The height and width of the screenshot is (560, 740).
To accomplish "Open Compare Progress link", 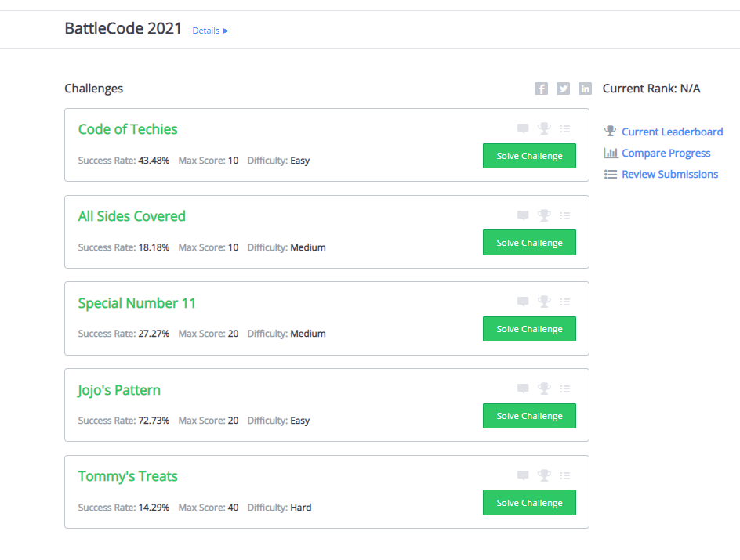I will [666, 153].
